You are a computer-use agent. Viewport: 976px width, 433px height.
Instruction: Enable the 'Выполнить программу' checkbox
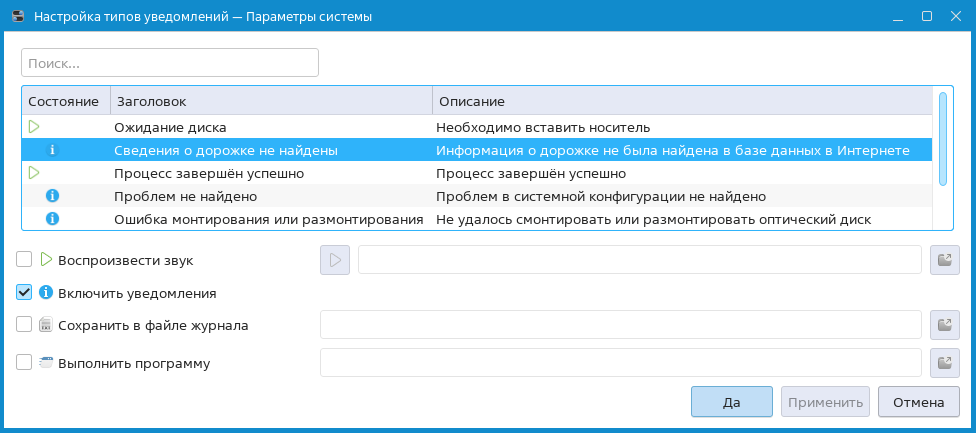pos(25,363)
